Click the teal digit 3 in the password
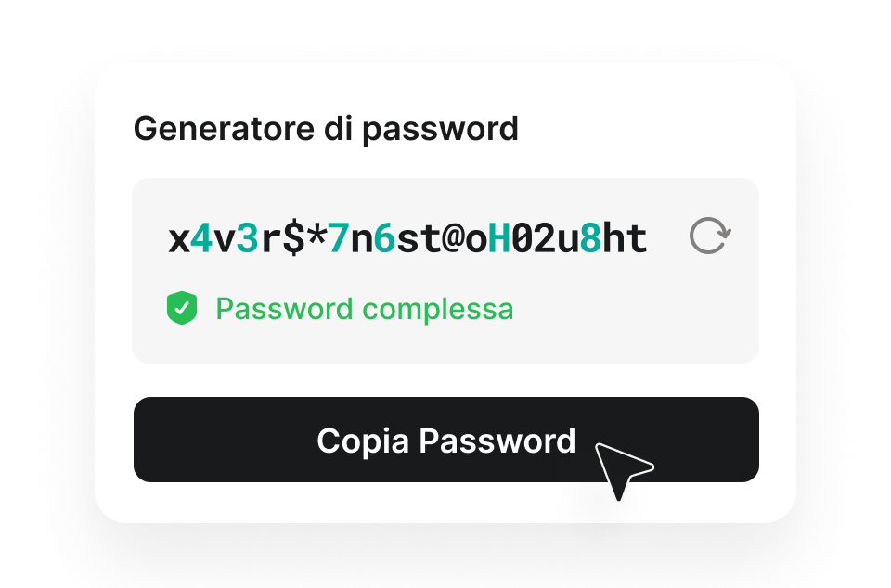 click(247, 238)
